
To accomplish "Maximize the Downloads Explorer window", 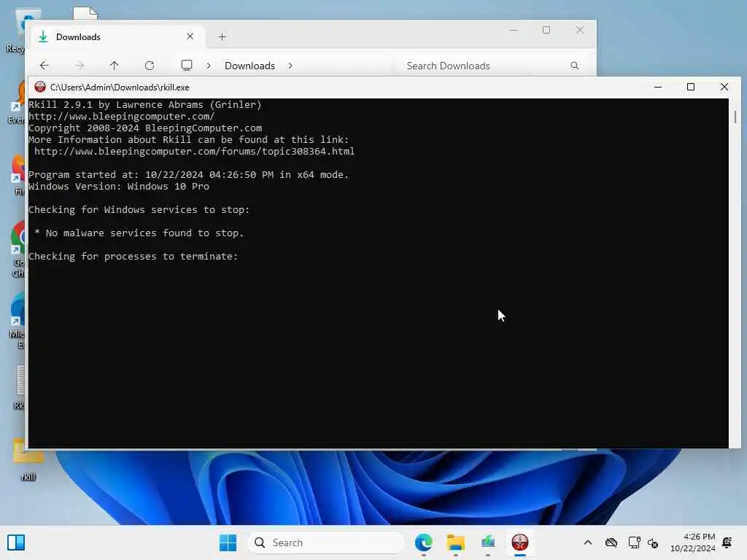I will [x=546, y=30].
